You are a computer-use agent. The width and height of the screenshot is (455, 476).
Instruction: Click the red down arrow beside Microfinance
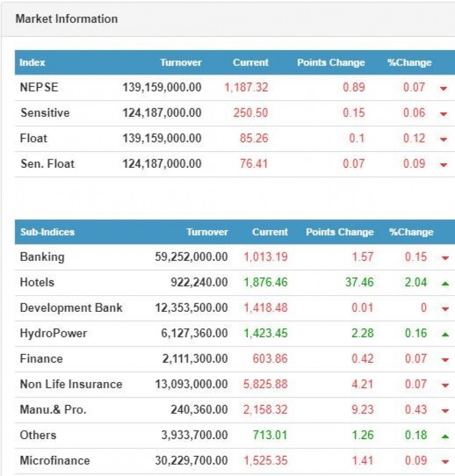[445, 461]
